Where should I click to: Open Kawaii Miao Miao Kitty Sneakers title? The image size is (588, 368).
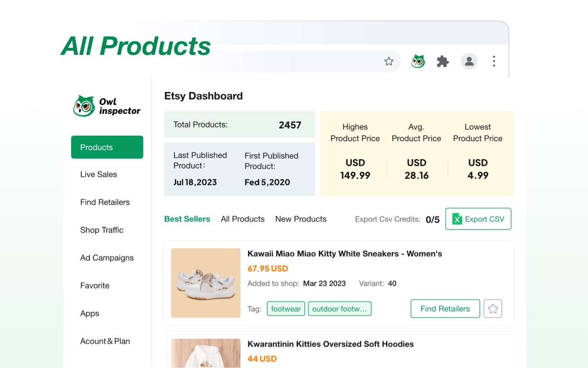[x=345, y=253]
